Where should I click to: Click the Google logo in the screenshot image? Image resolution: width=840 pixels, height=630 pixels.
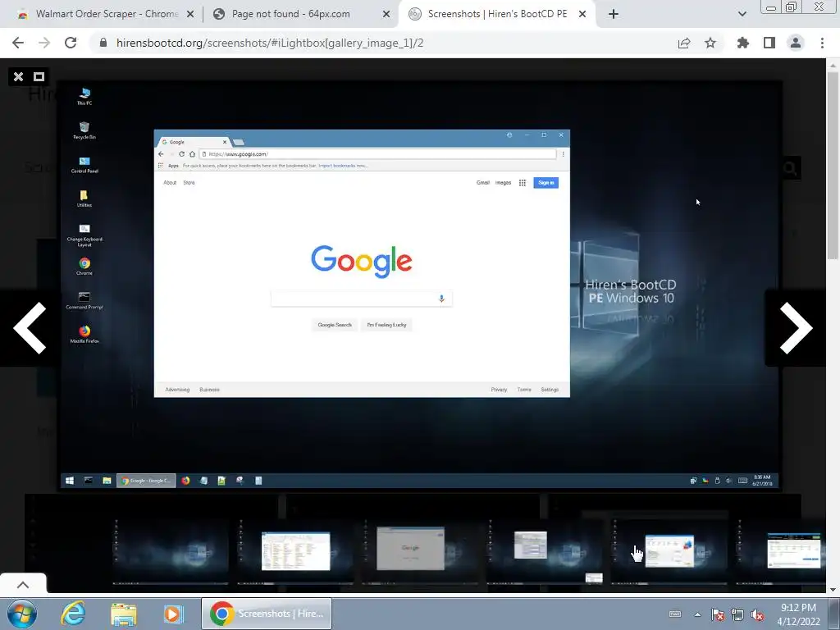362,262
